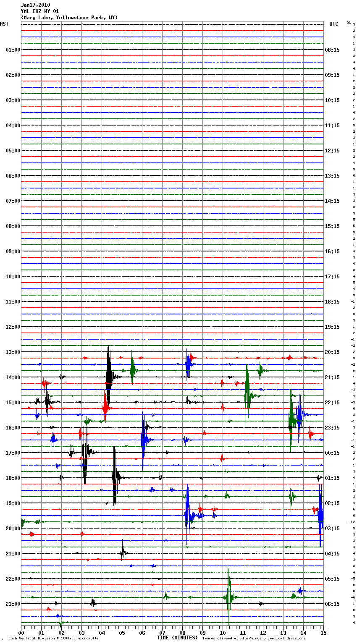Image resolution: width=357 pixels, height=644 pixels.
Task: Click the Mary Lake, Yellowstone Park location title
Action: (x=69, y=18)
